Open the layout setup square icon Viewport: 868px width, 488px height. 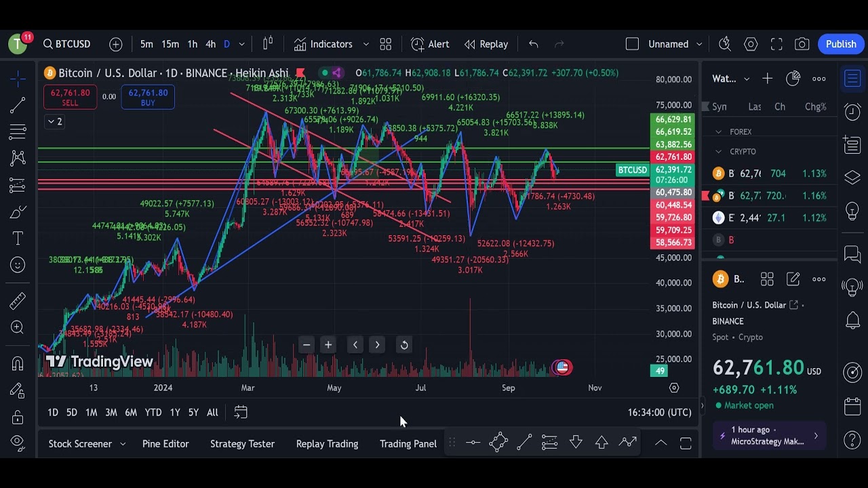[x=632, y=44]
